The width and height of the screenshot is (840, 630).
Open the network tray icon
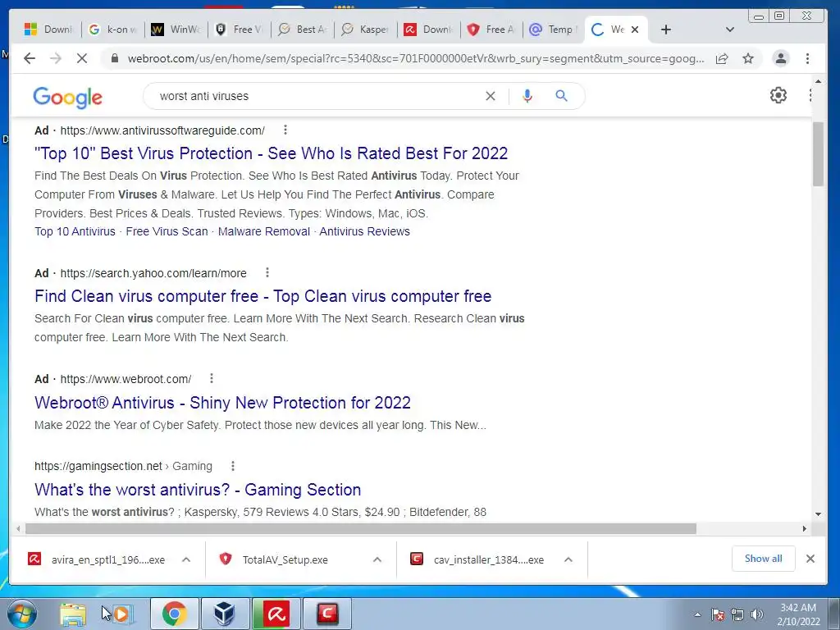pyautogui.click(x=737, y=614)
